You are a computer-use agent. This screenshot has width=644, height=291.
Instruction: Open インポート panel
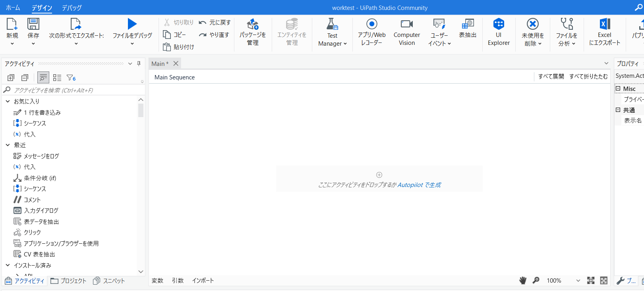203,281
